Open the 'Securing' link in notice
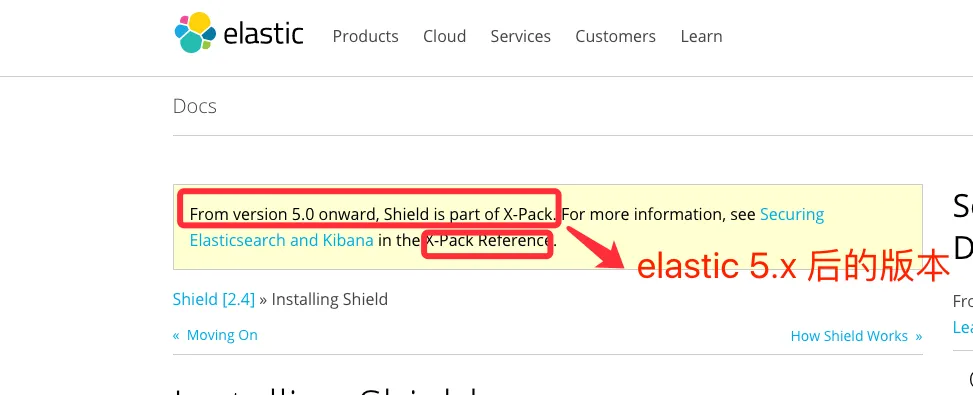Viewport: 973px width, 395px height. [792, 215]
